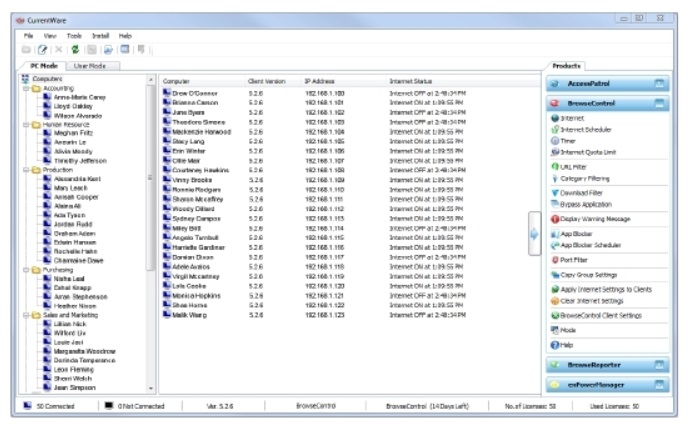This screenshot has width=692, height=428.
Task: Click the tree vertical scrollbar thumb
Action: point(150,177)
